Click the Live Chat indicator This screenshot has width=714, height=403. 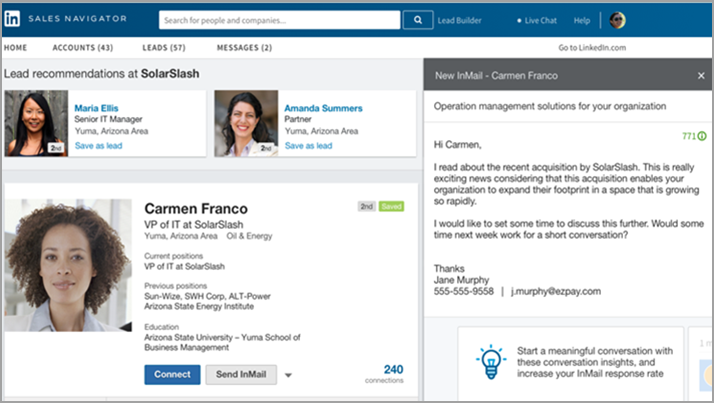point(540,20)
